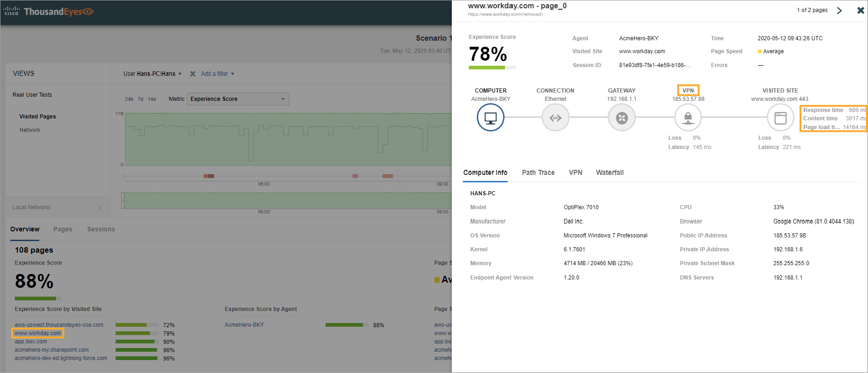Screen dimensions: 868x373
Task: Click the VPN padlock node icon
Action: (x=688, y=118)
